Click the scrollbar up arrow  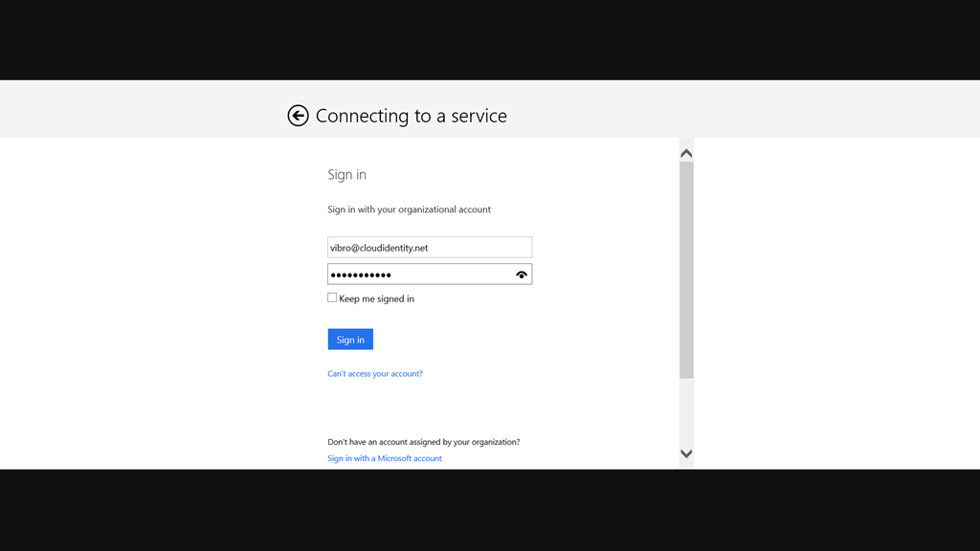[686, 153]
